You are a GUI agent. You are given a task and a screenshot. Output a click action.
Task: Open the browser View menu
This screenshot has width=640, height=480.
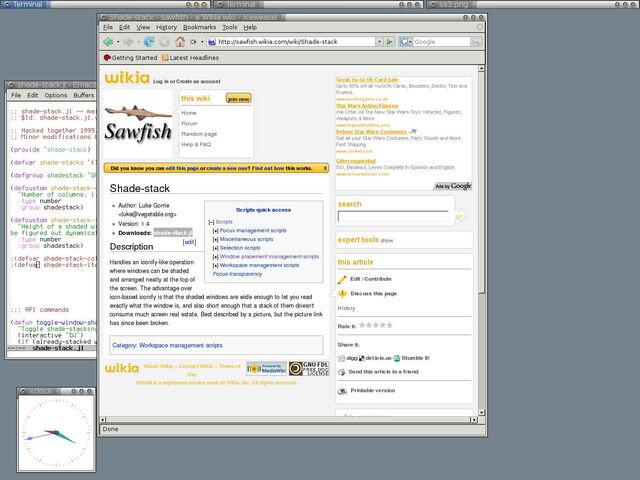coord(143,27)
